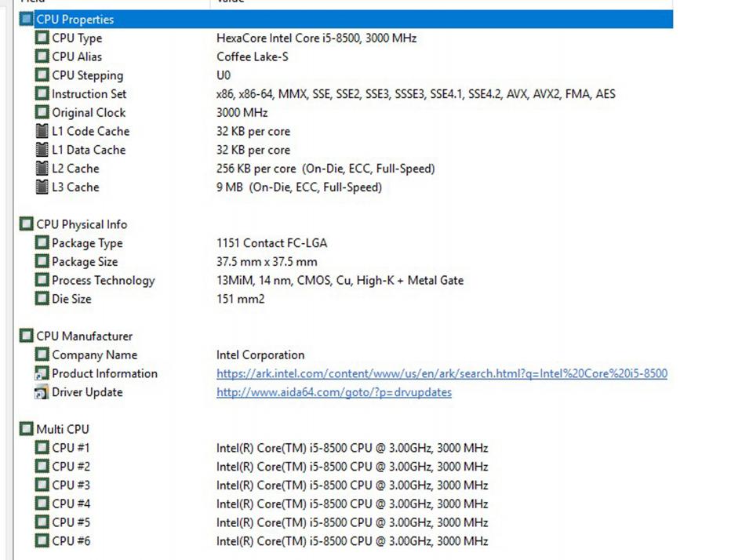Click the icon beside Die Size
The width and height of the screenshot is (731, 560).
point(42,299)
